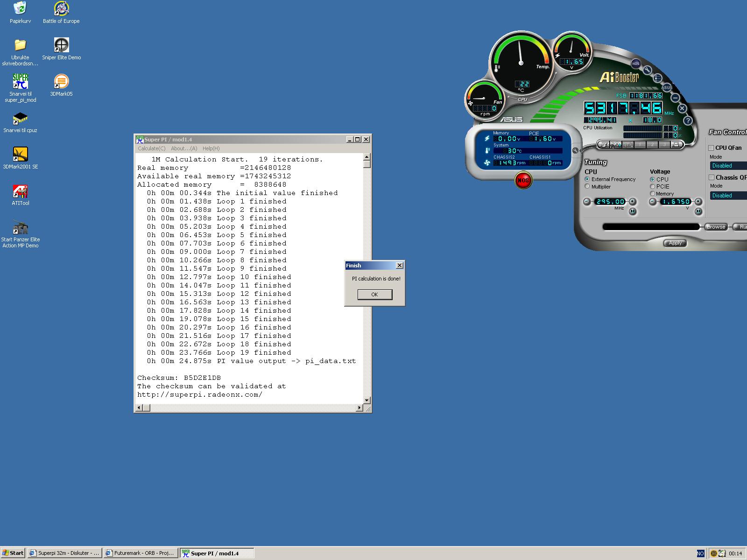Click the list-style options icon in AI Booster
This screenshot has width=747, height=560.
click(658, 78)
